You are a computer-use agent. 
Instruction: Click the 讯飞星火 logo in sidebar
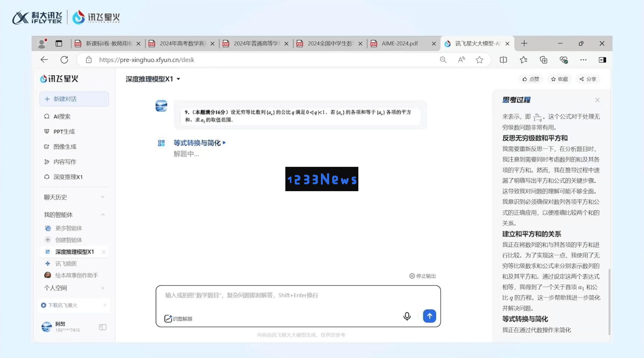pos(59,79)
